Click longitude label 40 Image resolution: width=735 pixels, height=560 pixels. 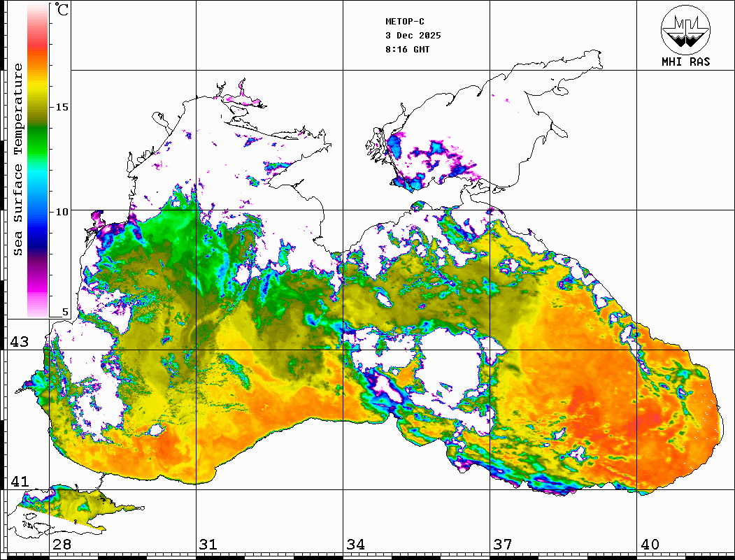(649, 545)
